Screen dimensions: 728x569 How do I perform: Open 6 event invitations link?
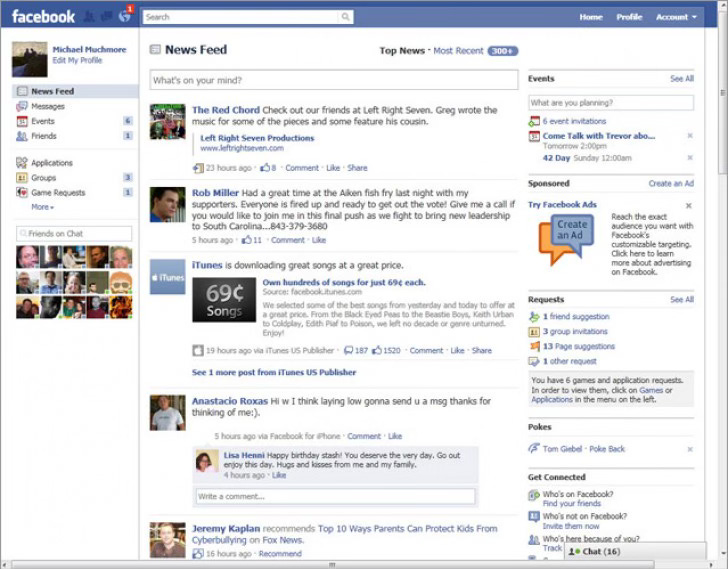(x=574, y=121)
